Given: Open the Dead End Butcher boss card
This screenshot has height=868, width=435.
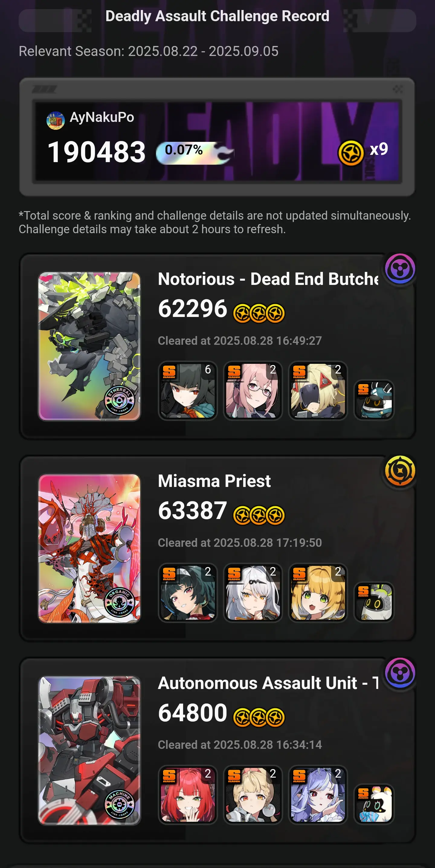Looking at the screenshot, I should coord(89,346).
